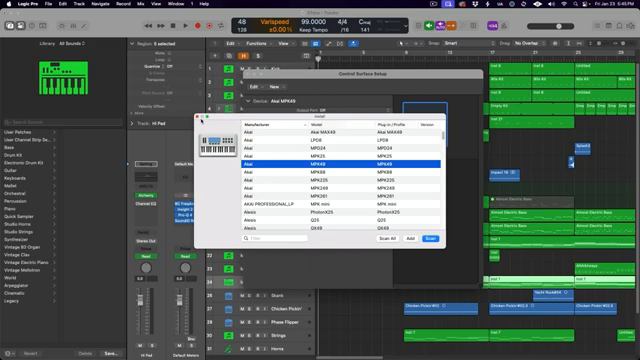Open the Mixer toolbar icon
640x360 pixels.
[x=73, y=26]
